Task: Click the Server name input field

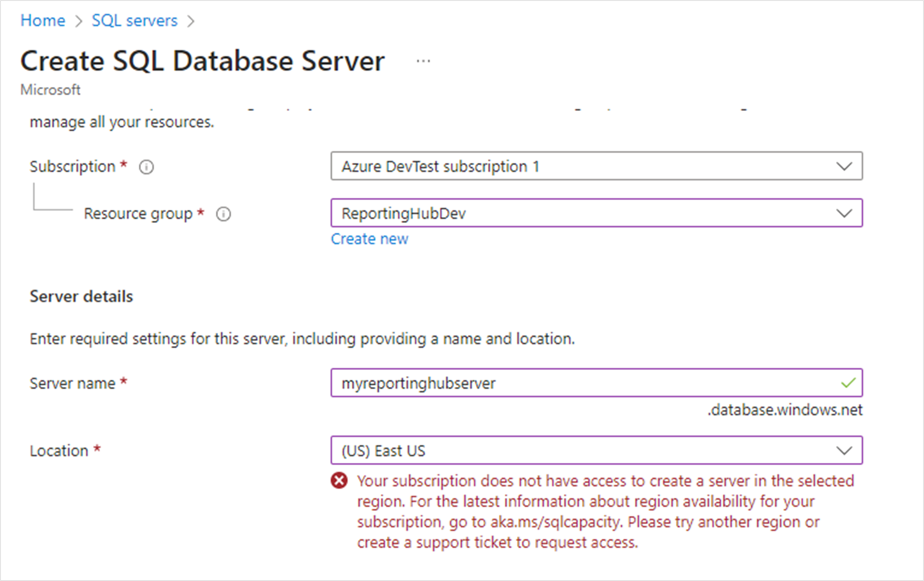Action: [597, 383]
